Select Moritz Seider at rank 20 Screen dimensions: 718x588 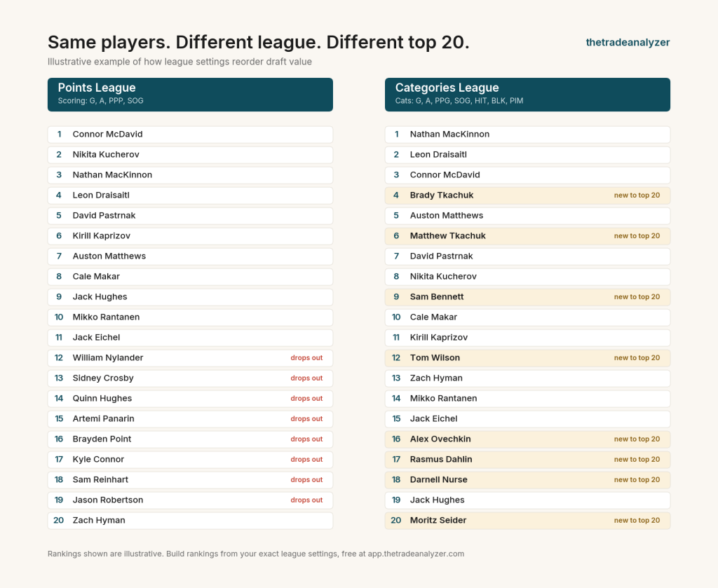(x=527, y=520)
